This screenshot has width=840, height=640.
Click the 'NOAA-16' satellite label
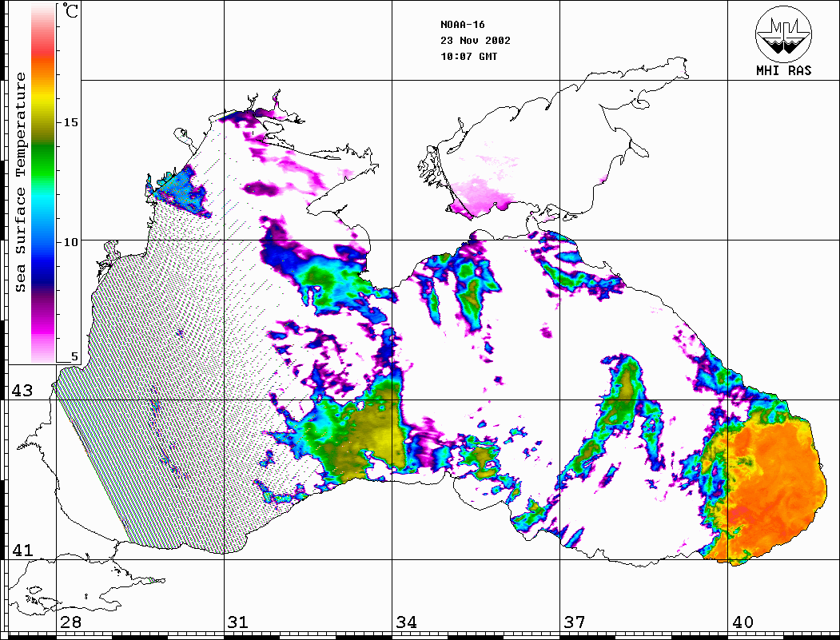(x=462, y=25)
